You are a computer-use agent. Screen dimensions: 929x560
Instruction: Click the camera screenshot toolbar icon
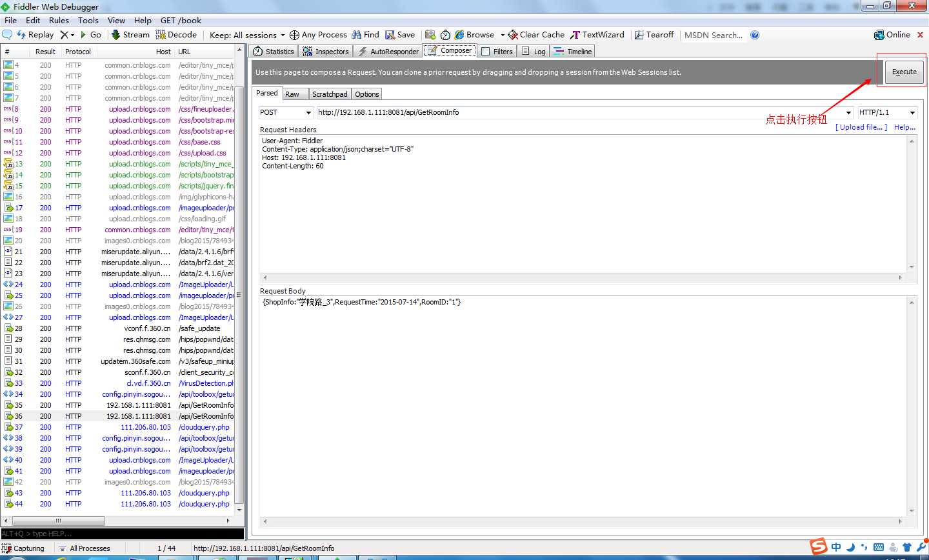[x=430, y=35]
